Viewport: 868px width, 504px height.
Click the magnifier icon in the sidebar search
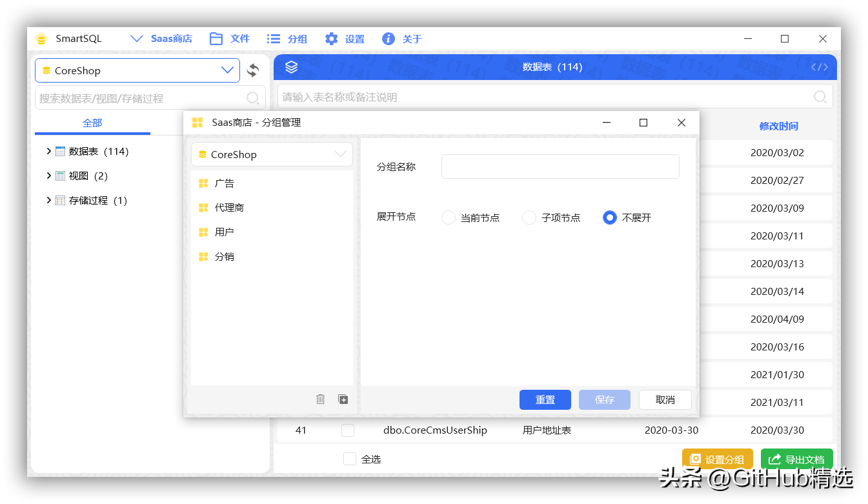pos(254,98)
